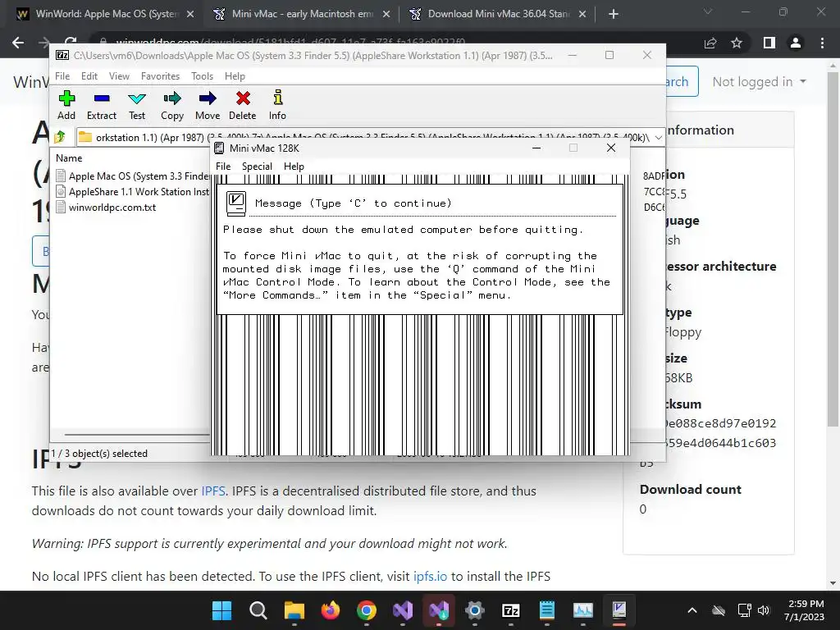
Task: Follow the ipfs.io link
Action: [x=430, y=576]
